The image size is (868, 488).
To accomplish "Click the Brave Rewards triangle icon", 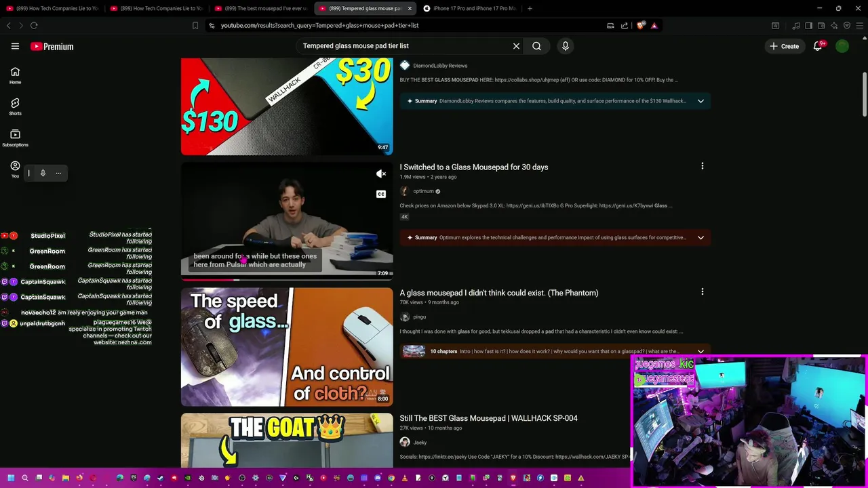I will [654, 25].
